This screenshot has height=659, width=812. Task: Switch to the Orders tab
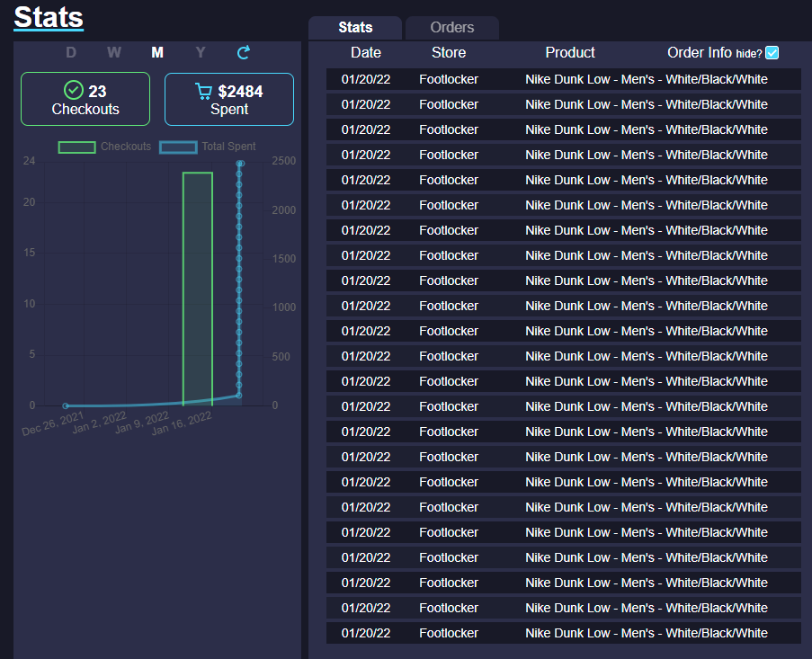tap(452, 28)
